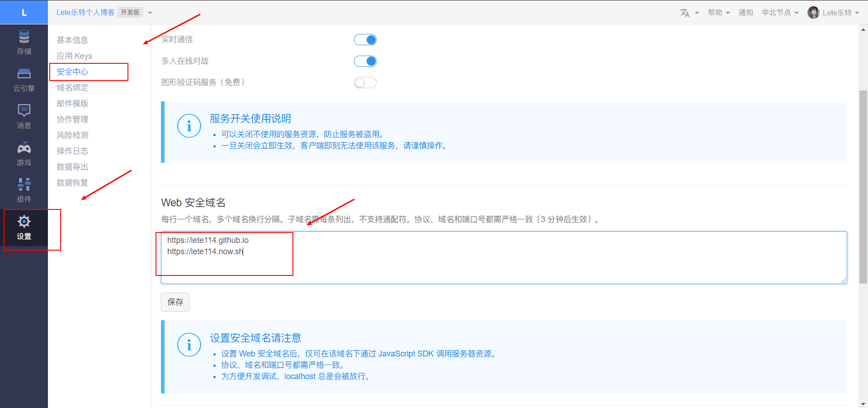Disable the 实时通信 toggle switch

pos(365,40)
